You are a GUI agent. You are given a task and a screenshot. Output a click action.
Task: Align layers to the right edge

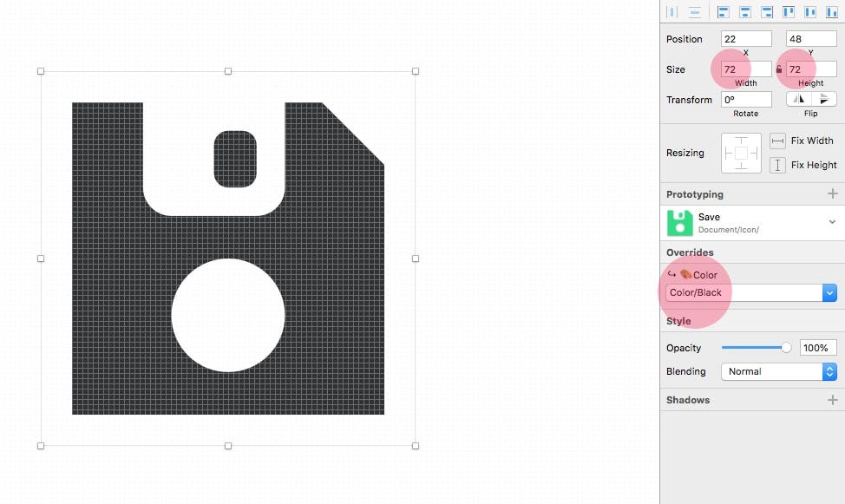(767, 12)
